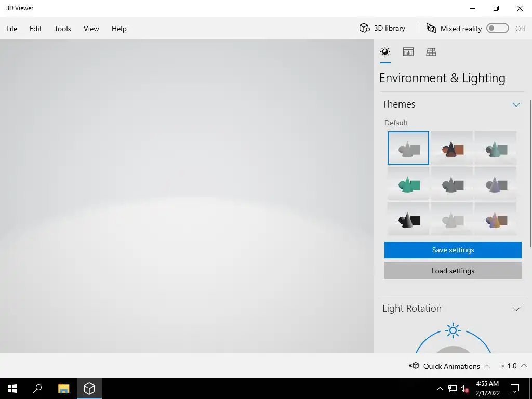Click the Load settings button
This screenshot has height=399, width=532.
[x=453, y=271]
